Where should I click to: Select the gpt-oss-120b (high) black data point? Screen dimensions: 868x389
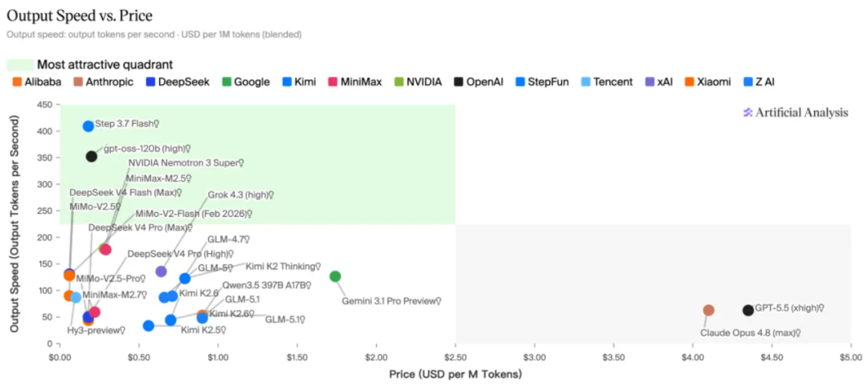[92, 157]
